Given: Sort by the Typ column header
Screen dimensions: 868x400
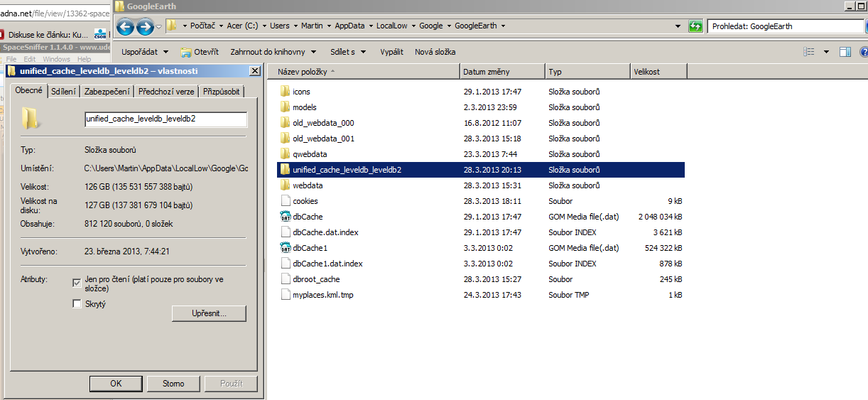Looking at the screenshot, I should (587, 72).
